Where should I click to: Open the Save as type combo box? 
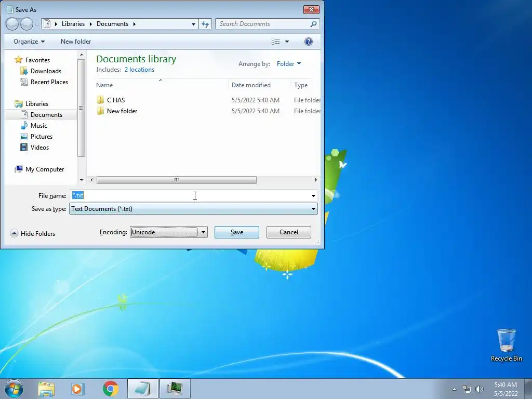click(193, 209)
